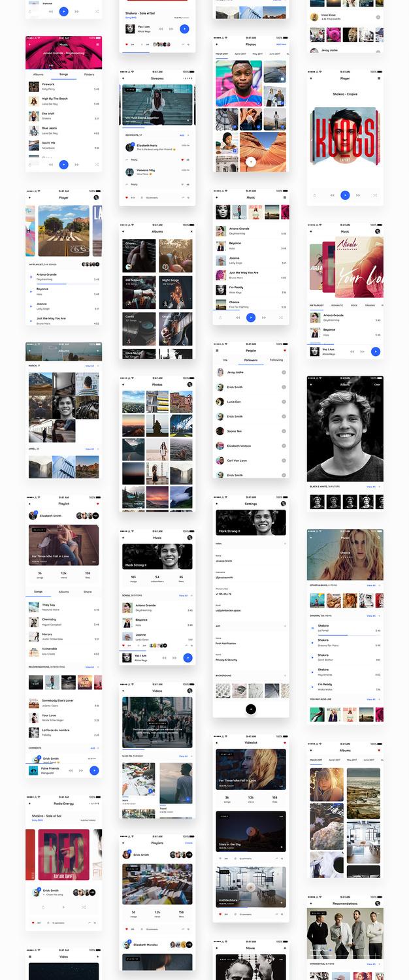Viewport: 409px width, 980px height.
Task: Tap the heart icon in People header
Action: point(284,351)
